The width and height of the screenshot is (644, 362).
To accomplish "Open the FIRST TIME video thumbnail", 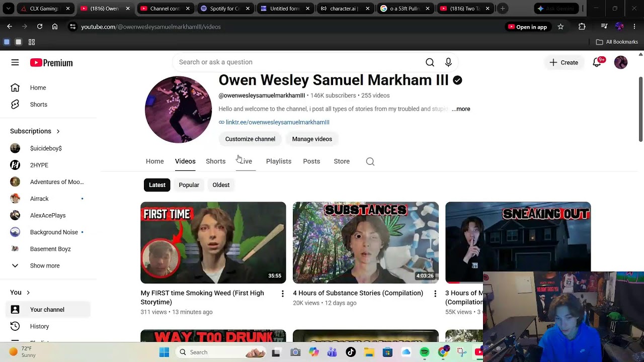I will [213, 243].
